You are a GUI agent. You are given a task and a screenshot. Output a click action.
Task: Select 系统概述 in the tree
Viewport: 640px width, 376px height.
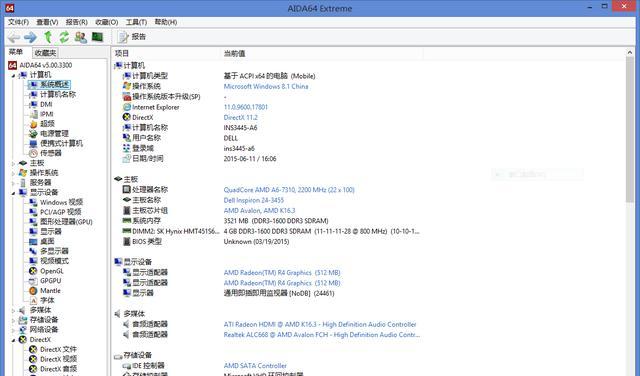(x=55, y=85)
